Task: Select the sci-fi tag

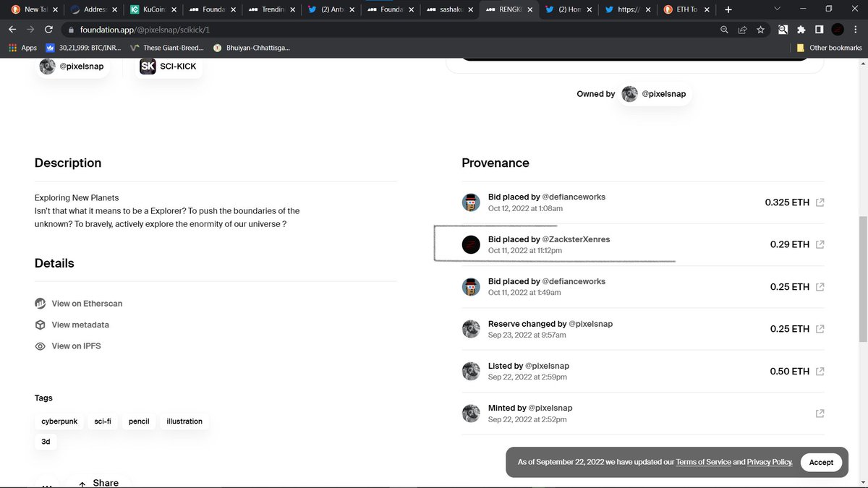Action: tap(103, 421)
